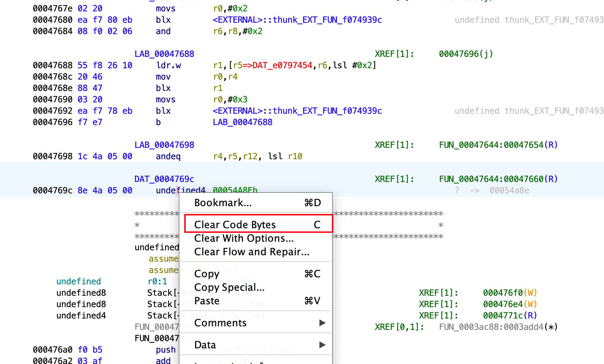Screen dimensions: 604x364
Task: Select address 0004768c in listing
Action: pos(53,77)
